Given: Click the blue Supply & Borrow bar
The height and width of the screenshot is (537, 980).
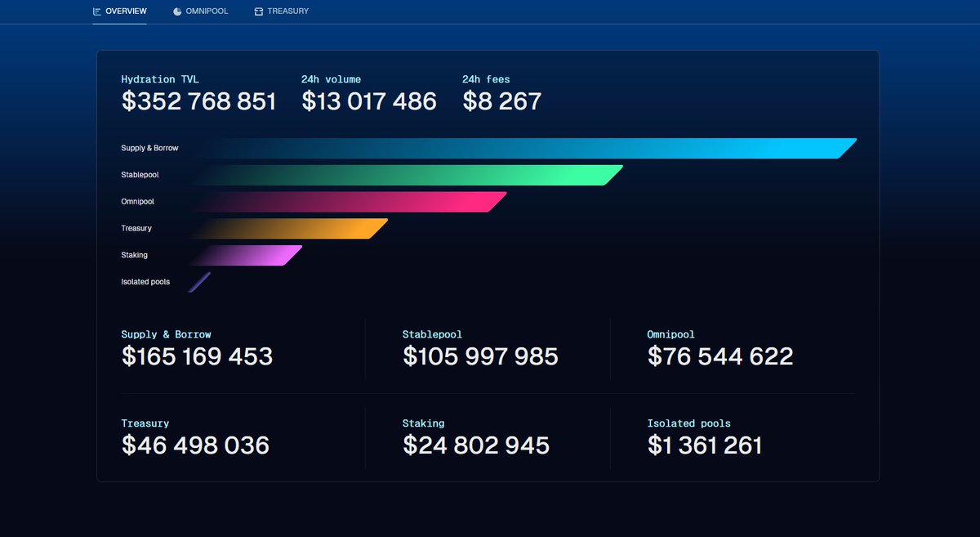Looking at the screenshot, I should 523,148.
